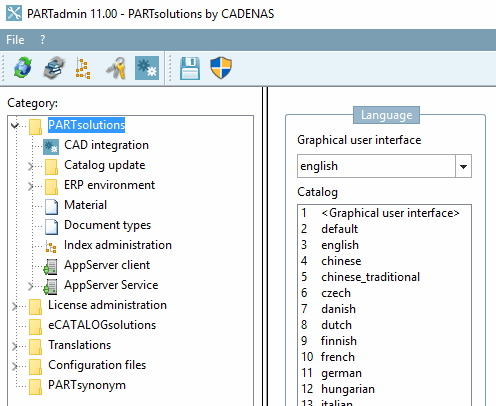Select the orange index tree toolbar icon

[83, 68]
